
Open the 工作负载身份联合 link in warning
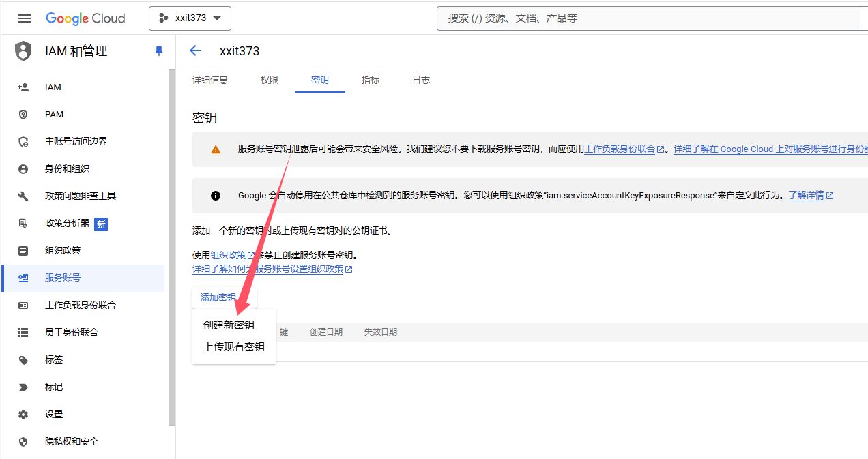coord(620,149)
